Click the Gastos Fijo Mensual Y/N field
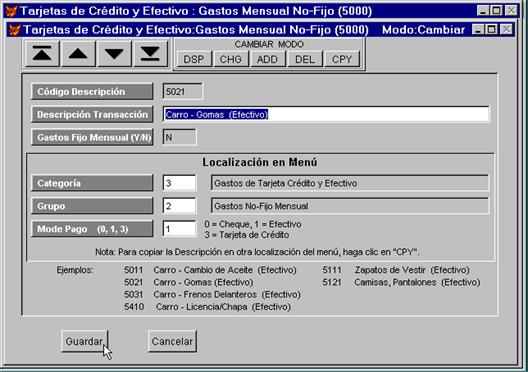Screen dimensions: 528x372 click(179, 137)
